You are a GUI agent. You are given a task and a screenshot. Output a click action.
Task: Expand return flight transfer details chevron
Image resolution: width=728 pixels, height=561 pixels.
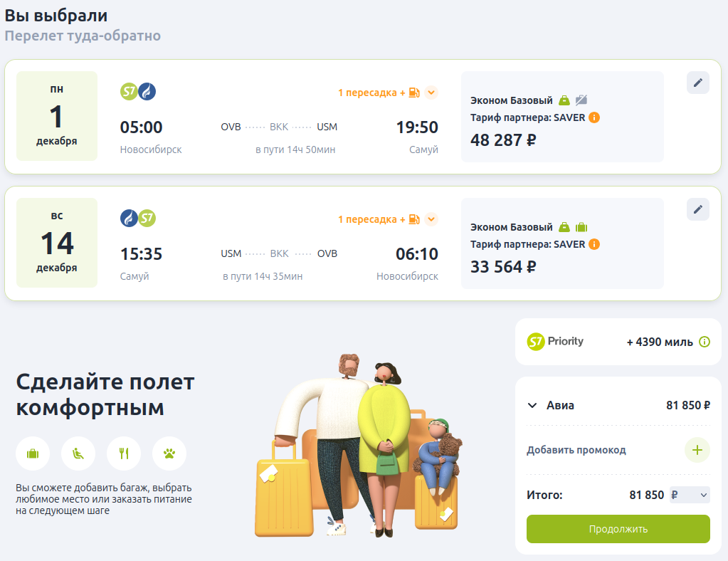pos(431,219)
